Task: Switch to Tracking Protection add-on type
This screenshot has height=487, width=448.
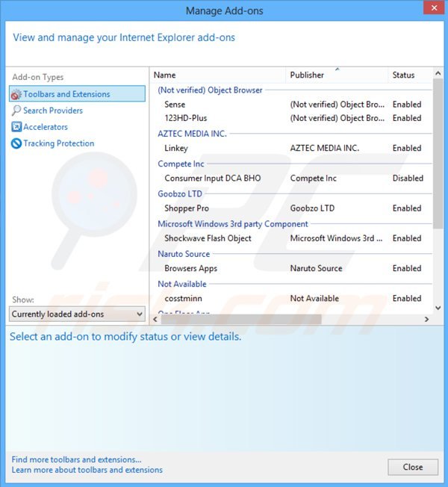Action: pos(59,143)
